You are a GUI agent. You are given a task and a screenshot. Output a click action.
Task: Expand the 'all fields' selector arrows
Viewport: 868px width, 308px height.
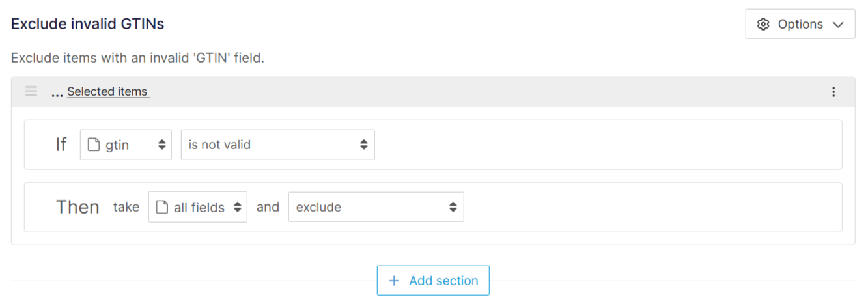click(237, 207)
